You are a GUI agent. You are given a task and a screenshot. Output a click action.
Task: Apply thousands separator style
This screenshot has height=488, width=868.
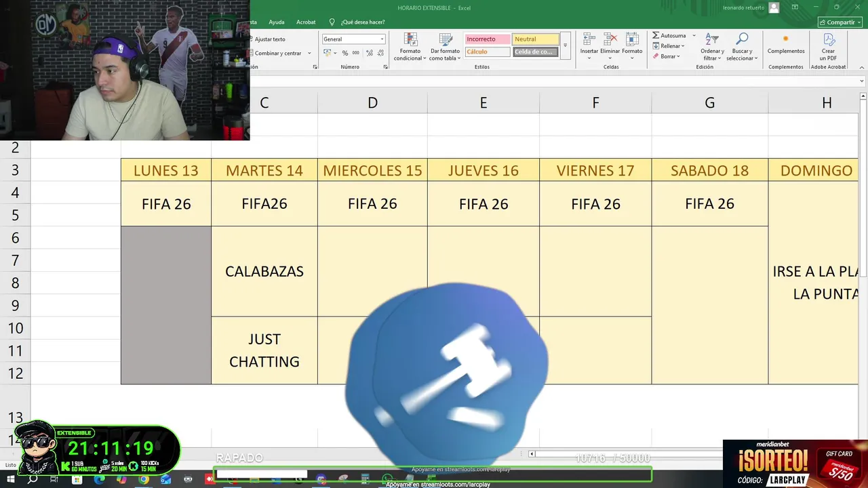[x=356, y=53]
